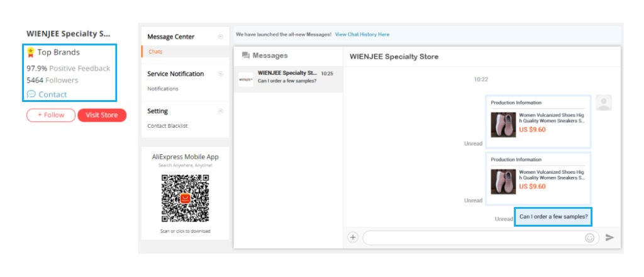Click the Service Notification heading

coord(175,74)
